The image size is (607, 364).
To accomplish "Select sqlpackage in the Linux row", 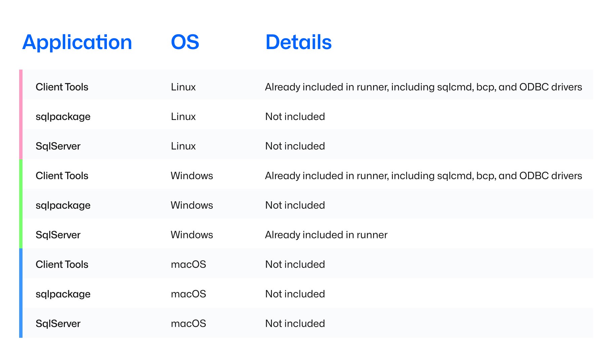I will [63, 117].
